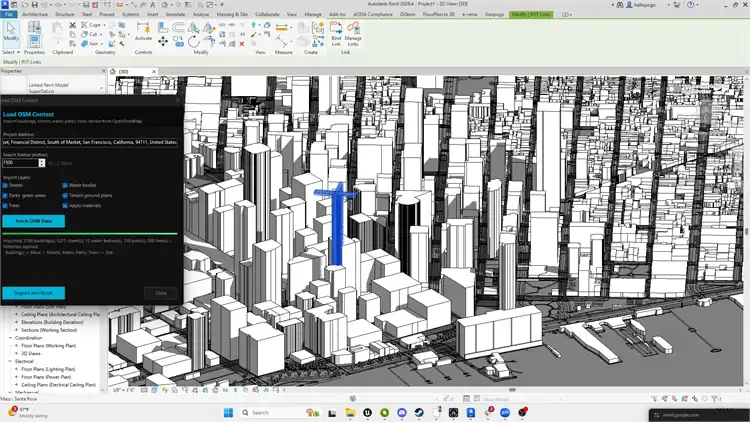Click the red Delete X icon

pos(242,44)
